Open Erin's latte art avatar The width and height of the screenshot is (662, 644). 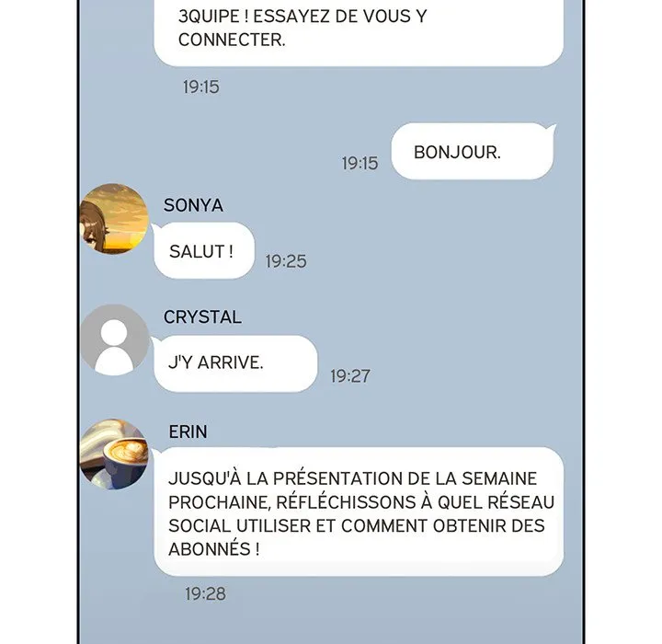pos(114,454)
